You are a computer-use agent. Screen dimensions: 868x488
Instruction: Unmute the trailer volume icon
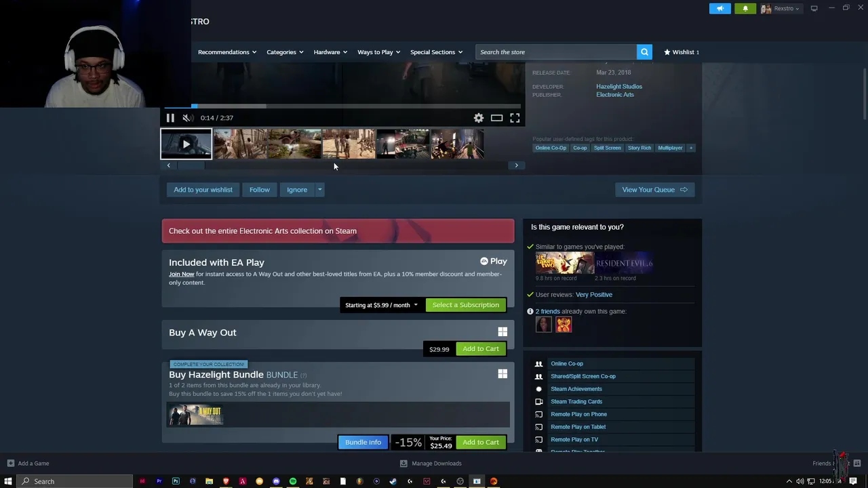tap(188, 118)
